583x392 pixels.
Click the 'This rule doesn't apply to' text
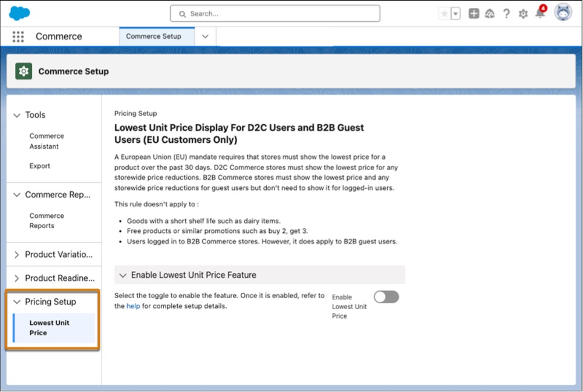[156, 204]
